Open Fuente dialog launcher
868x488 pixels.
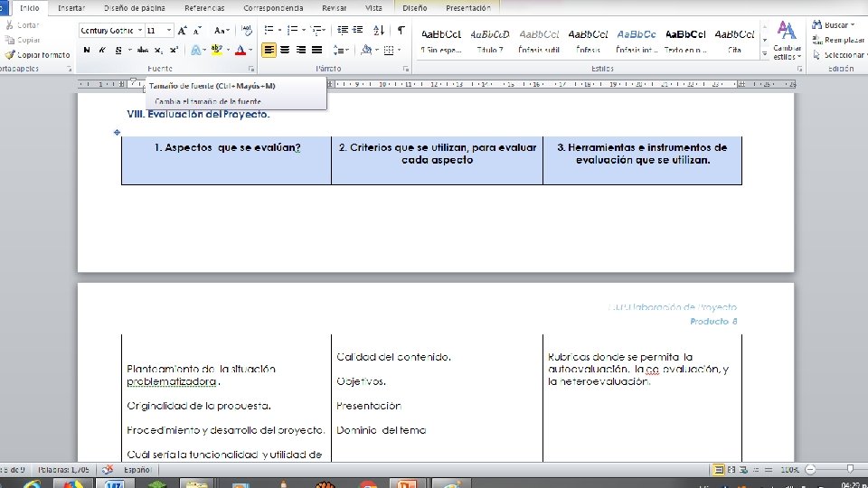pos(251,69)
